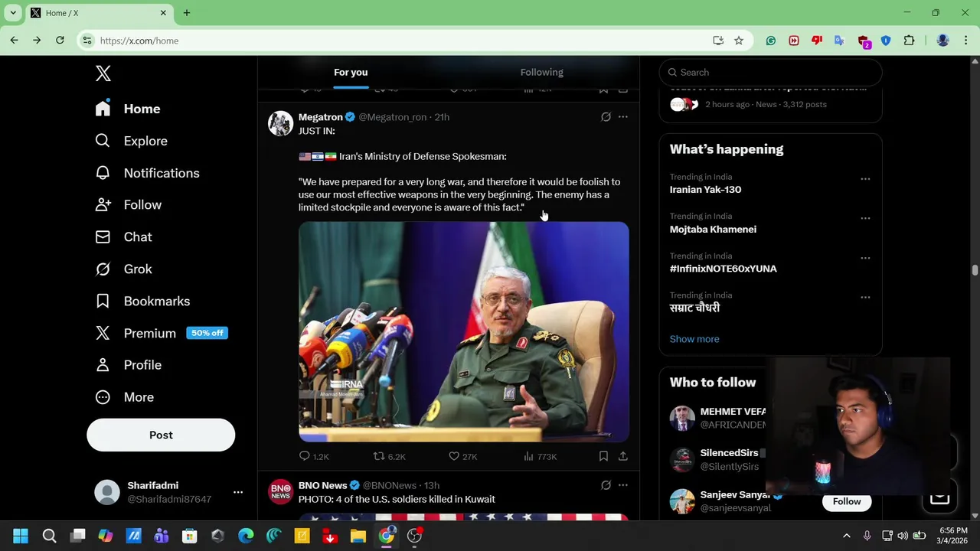Open Windows taskbar search
This screenshot has height=551, width=980.
[49, 536]
